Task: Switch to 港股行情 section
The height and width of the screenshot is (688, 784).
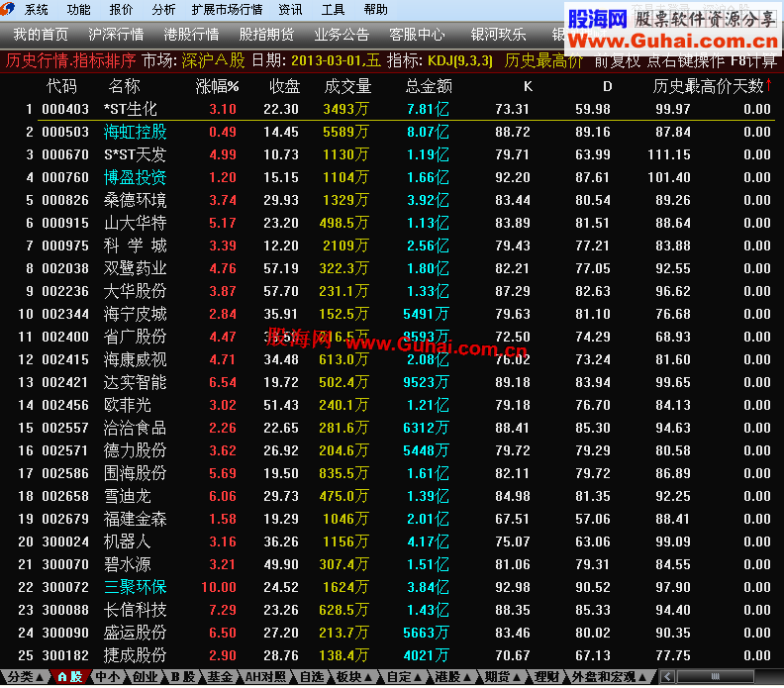Action: coord(191,35)
